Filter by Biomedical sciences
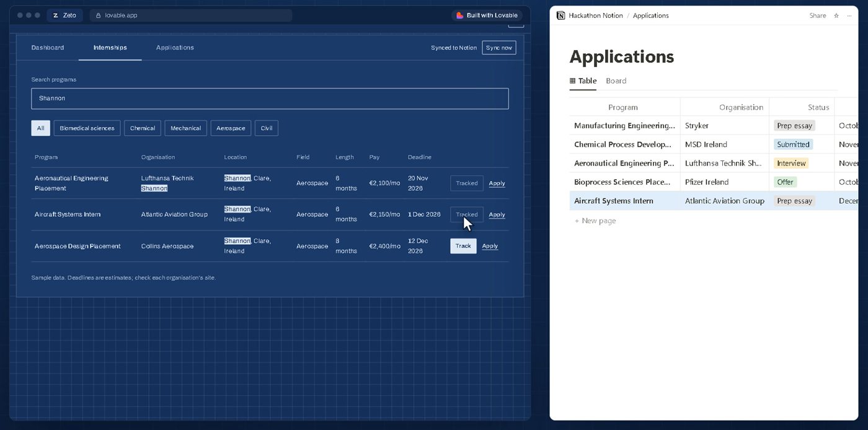 coord(87,128)
